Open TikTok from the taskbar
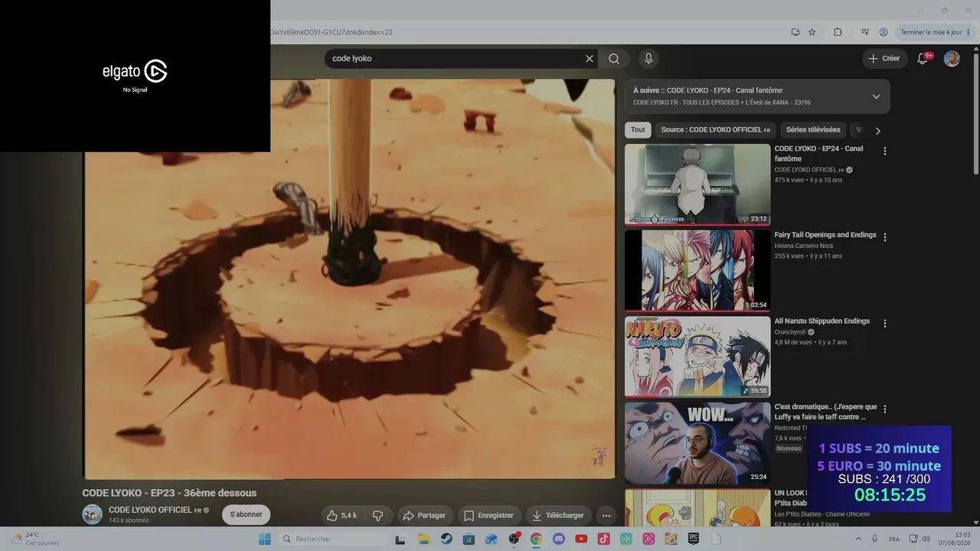This screenshot has width=980, height=551. coord(604,539)
